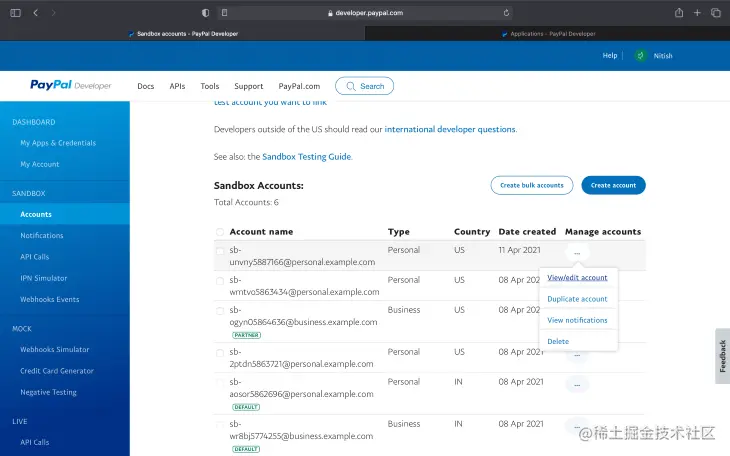This screenshot has width=730, height=456.
Task: Click the Search box button
Action: click(365, 86)
